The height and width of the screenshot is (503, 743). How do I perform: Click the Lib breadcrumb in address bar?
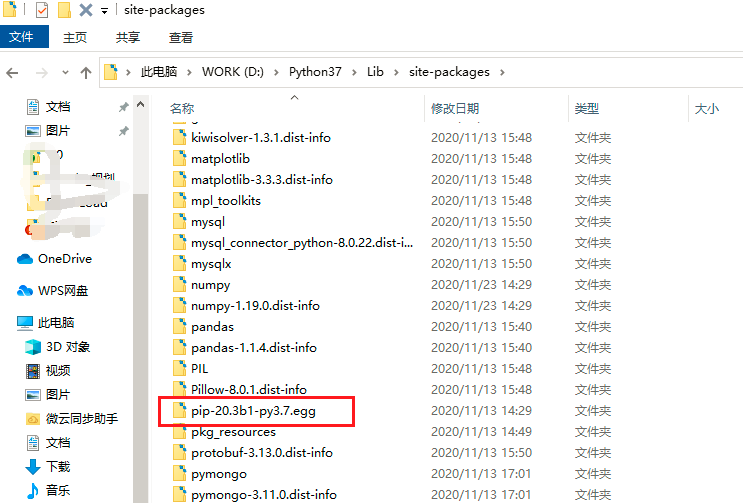click(x=375, y=72)
